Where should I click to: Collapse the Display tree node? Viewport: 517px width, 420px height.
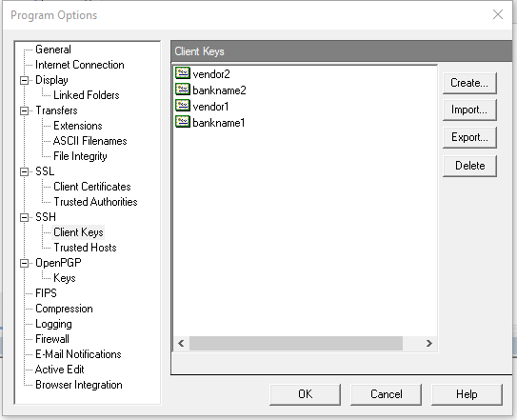click(24, 80)
